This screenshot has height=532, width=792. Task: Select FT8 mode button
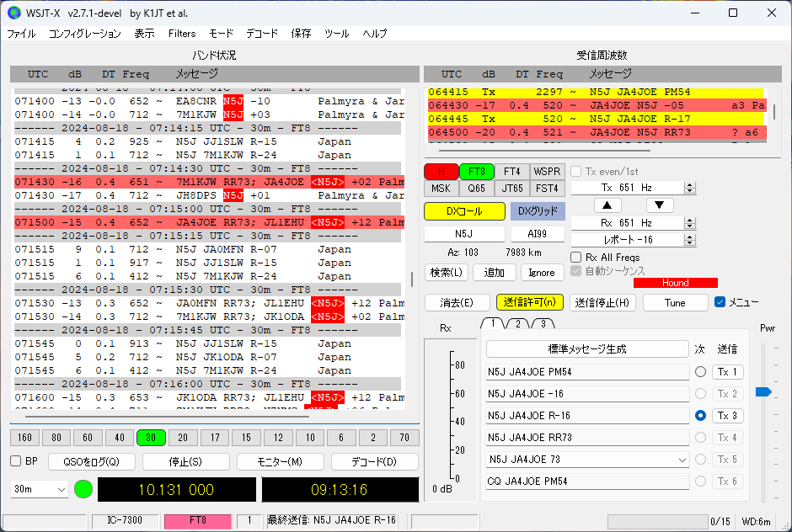pyautogui.click(x=476, y=172)
